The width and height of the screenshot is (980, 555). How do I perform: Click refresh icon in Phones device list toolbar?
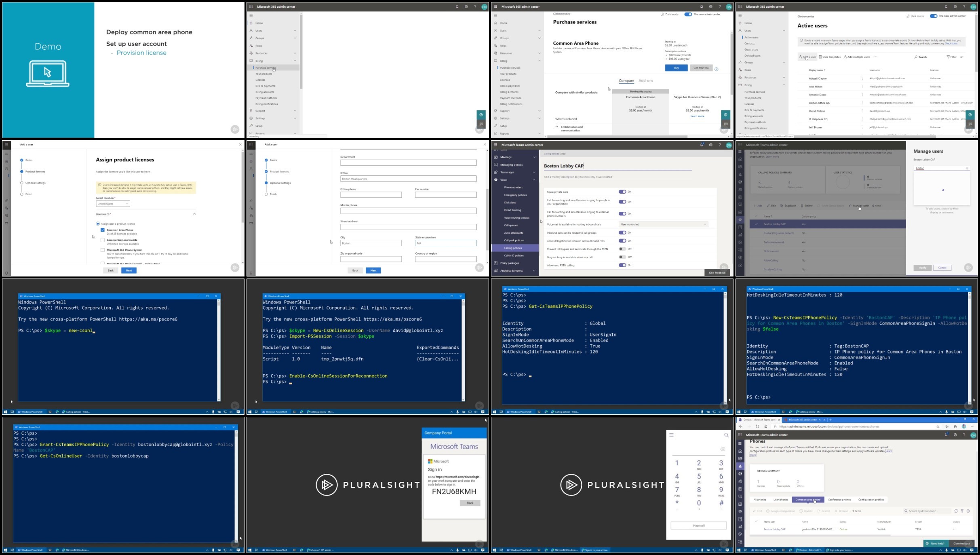[x=956, y=511]
